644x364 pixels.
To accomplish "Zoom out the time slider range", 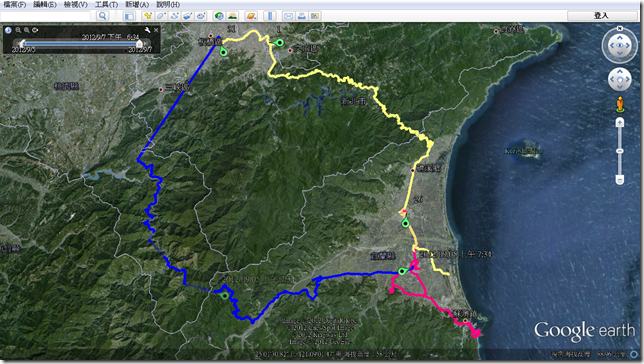I will 18,30.
